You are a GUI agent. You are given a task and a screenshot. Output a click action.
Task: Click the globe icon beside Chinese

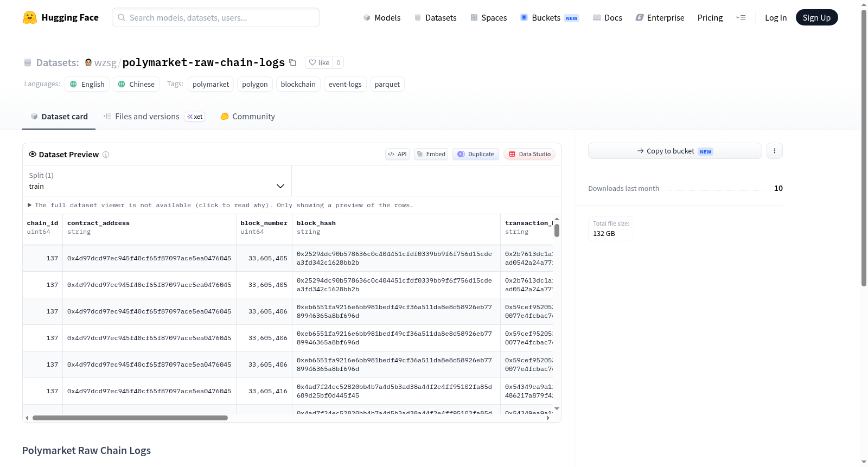point(122,84)
